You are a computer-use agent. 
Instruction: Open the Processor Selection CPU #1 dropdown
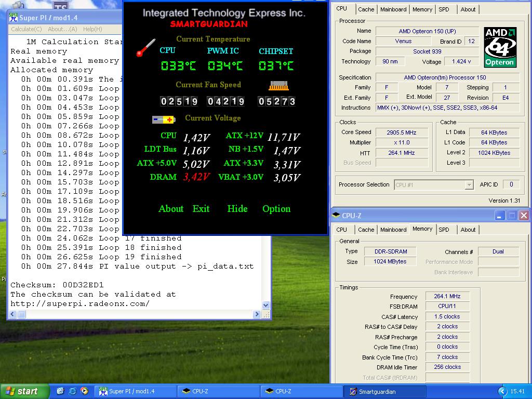[434, 185]
